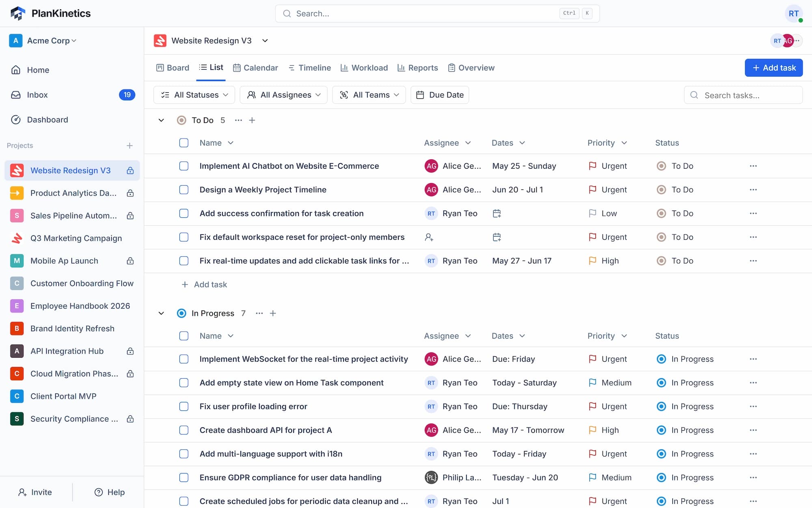
Task: Switch to the Board view tab
Action: point(173,68)
